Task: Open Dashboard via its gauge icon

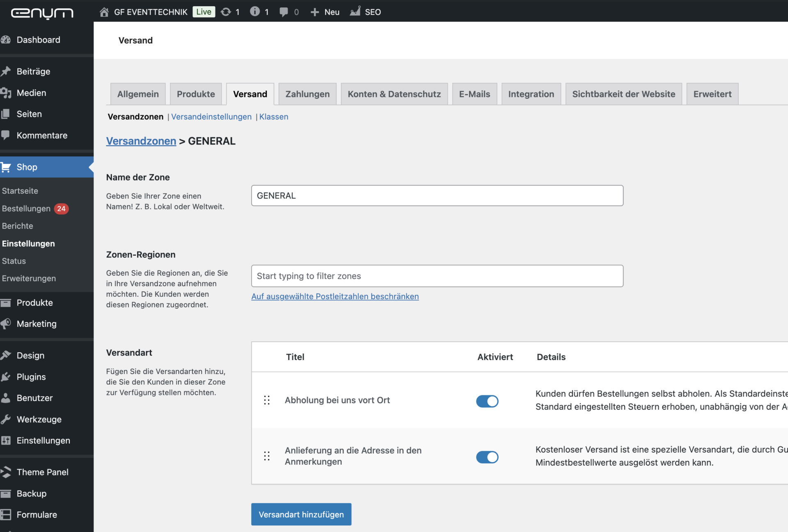Action: (6, 40)
